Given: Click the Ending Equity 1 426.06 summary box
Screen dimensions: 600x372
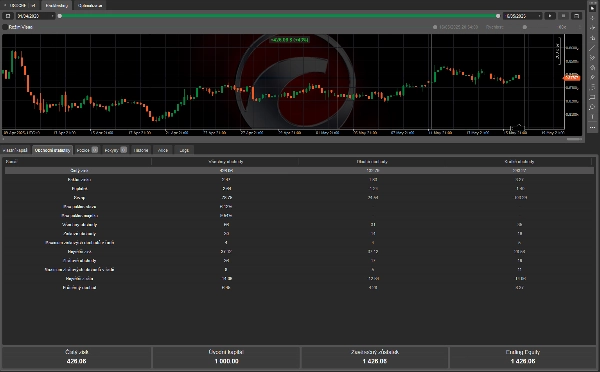Looking at the screenshot, I should 523,357.
